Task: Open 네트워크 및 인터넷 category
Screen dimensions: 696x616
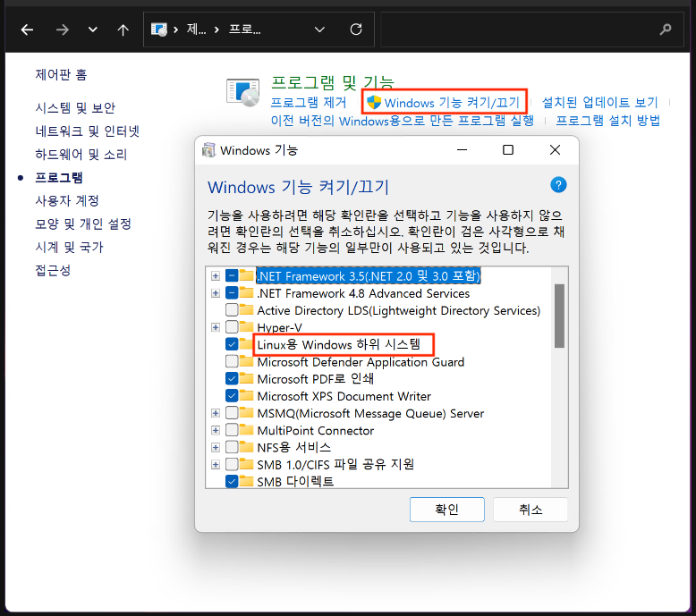Action: coord(88,131)
